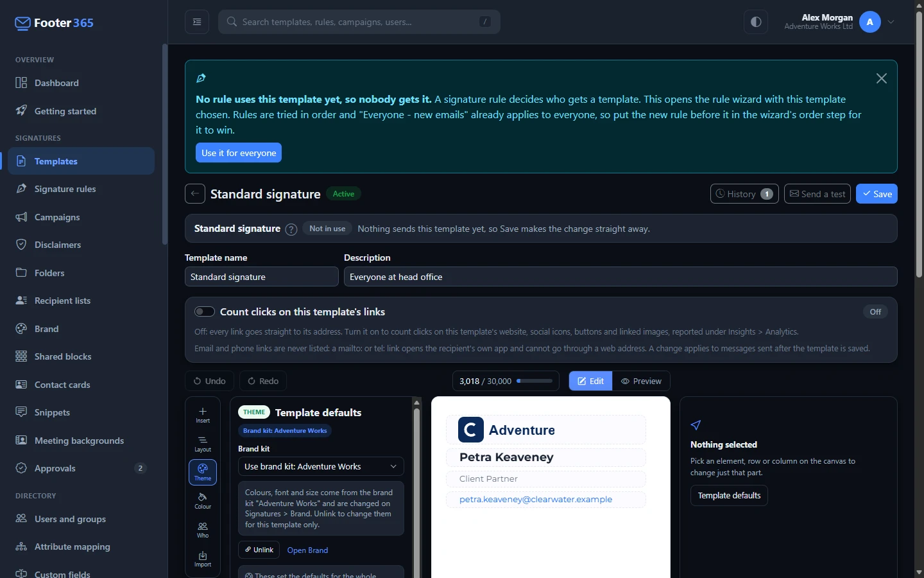Navigate to Disclaimers
The height and width of the screenshot is (578, 924).
(81, 245)
